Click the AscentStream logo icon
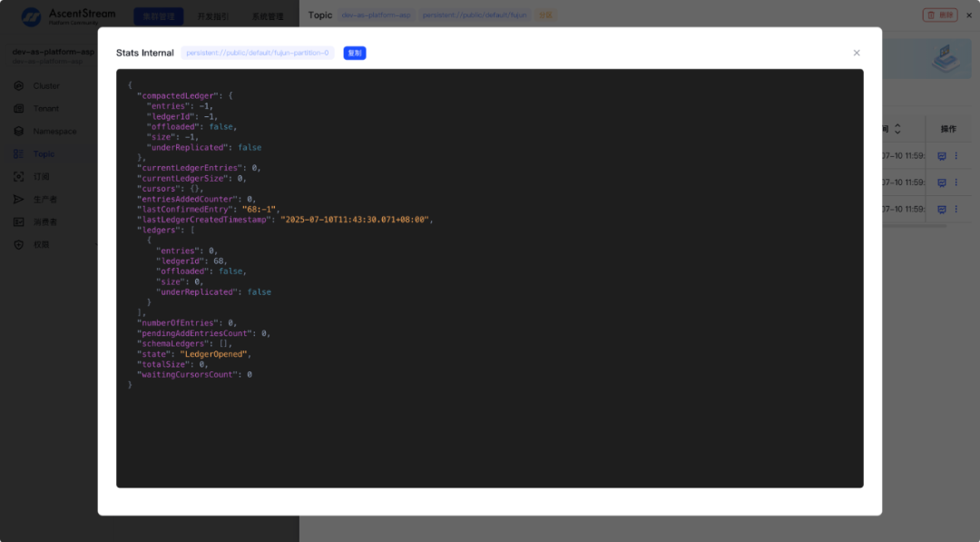The image size is (980, 542). 32,16
